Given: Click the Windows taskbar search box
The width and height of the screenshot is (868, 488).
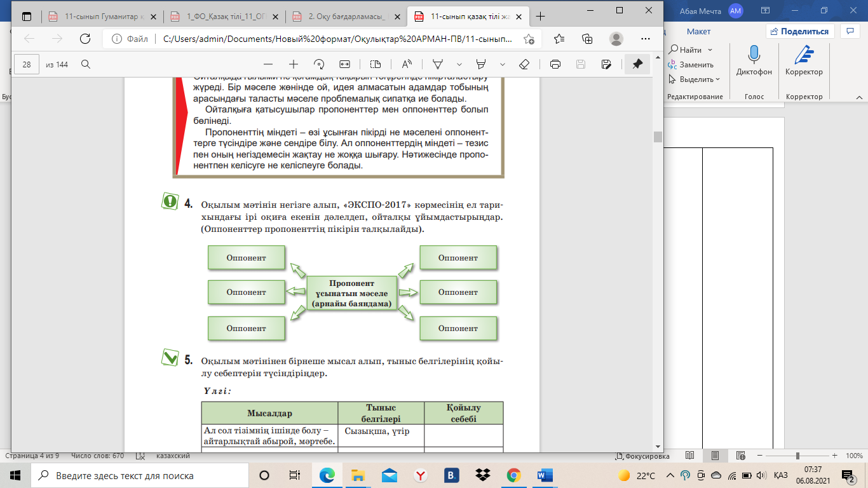Looking at the screenshot, I should tap(139, 475).
